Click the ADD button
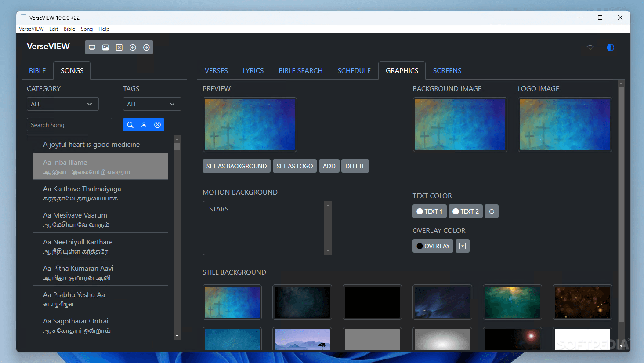644x363 pixels. point(329,166)
